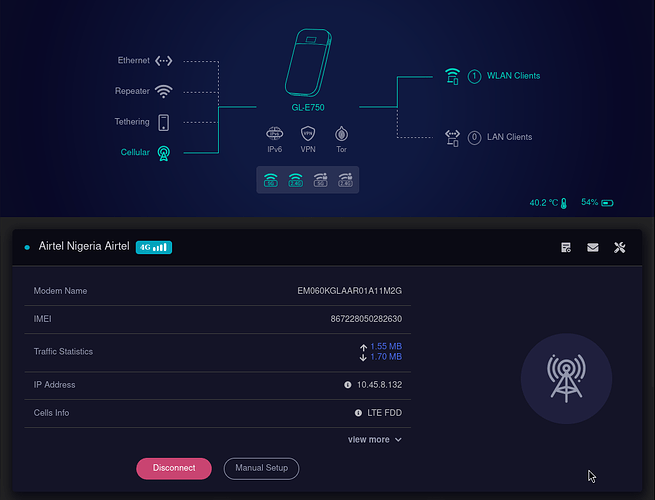Toggle the active 5G Wi-Fi icon

(271, 180)
